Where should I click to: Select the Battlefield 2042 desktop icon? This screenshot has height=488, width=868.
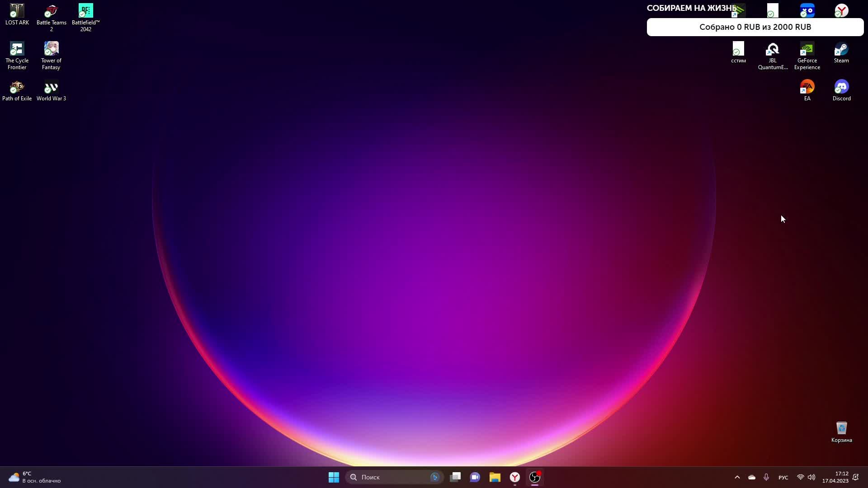click(x=85, y=11)
